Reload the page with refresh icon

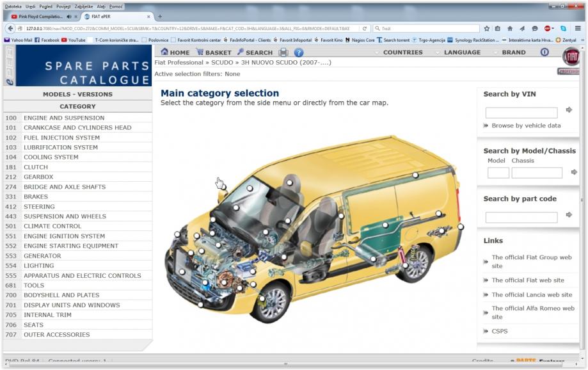pos(364,29)
